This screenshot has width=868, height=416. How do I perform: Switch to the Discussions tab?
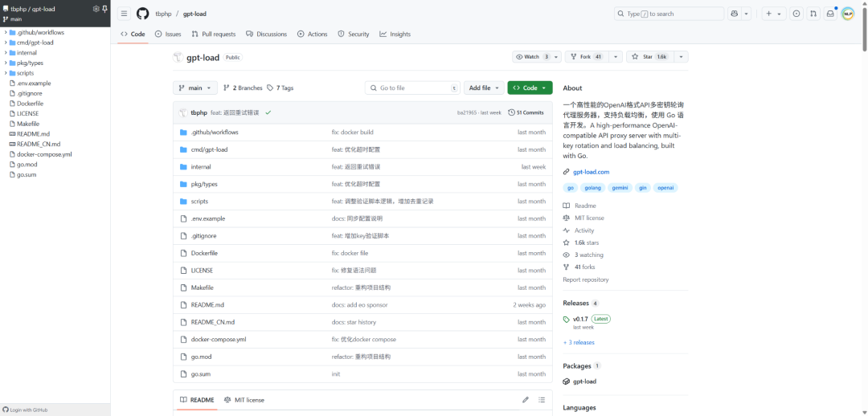[x=267, y=35]
